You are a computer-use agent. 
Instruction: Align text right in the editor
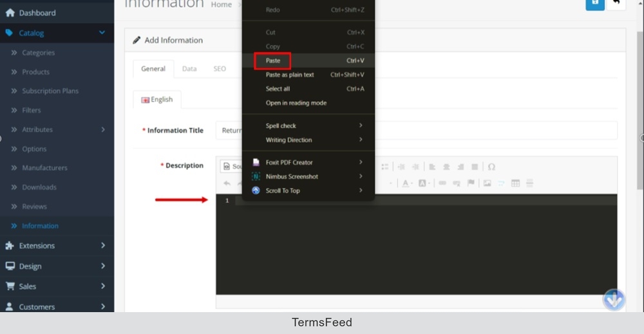coord(461,167)
